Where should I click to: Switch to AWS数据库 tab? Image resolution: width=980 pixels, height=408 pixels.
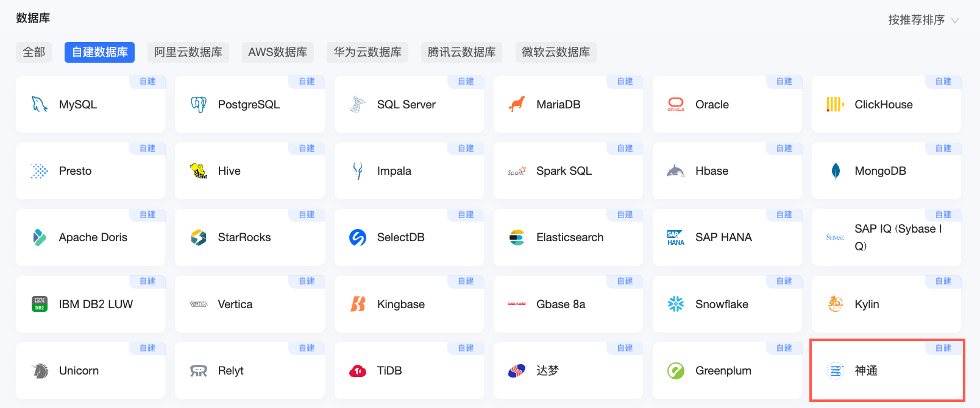(278, 52)
